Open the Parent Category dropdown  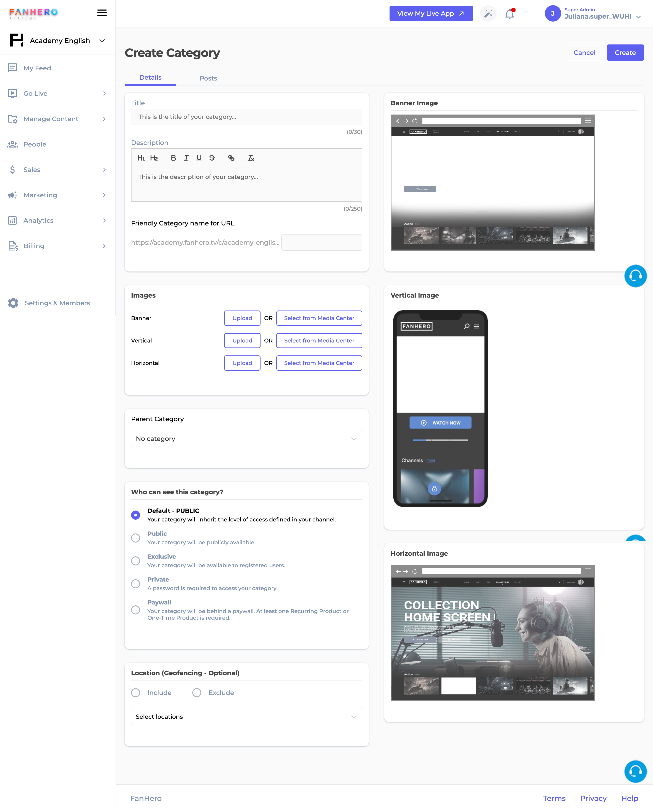click(247, 439)
